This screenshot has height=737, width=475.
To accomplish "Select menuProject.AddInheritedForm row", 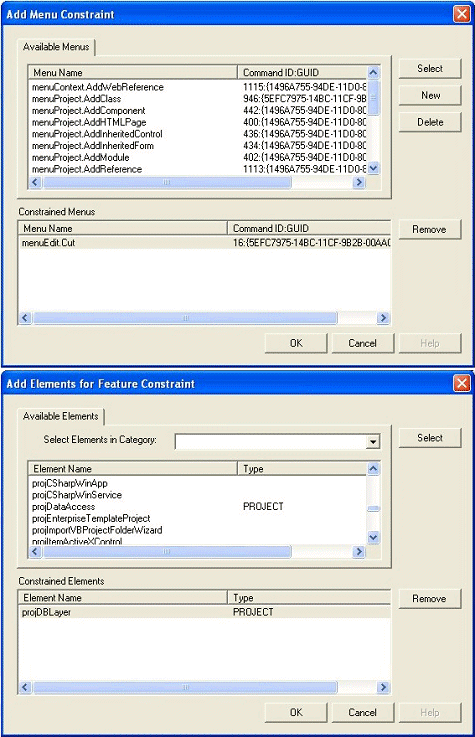I will [199, 146].
